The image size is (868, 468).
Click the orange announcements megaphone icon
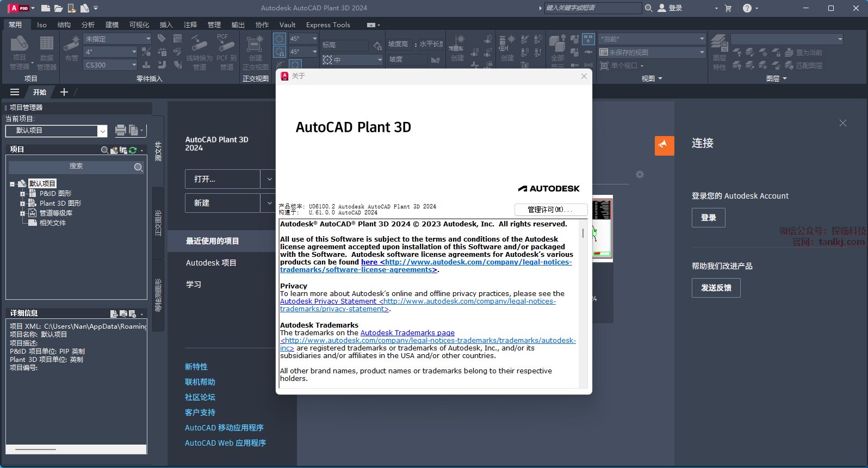[664, 145]
